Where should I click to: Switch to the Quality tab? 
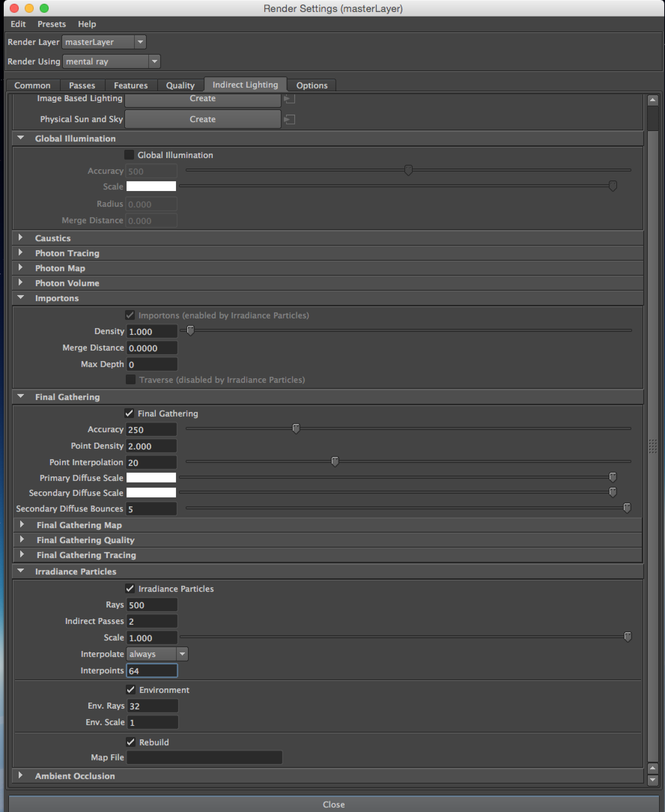[180, 85]
